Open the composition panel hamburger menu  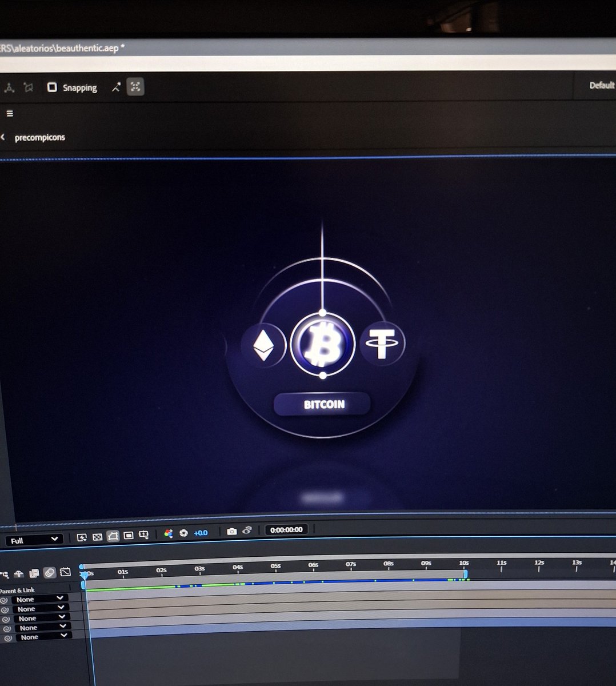point(10,113)
